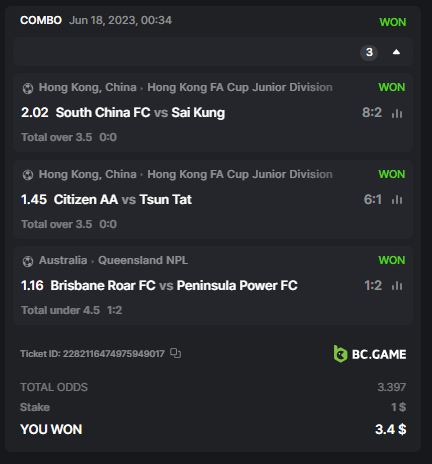
Task: Open statistics icon for Citizen AA match
Action: pos(397,199)
